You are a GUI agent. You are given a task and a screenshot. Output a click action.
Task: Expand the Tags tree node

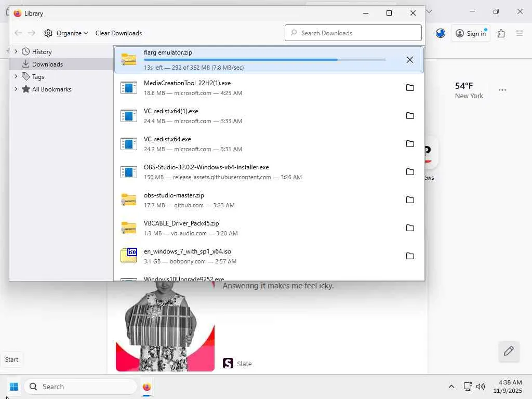click(x=16, y=77)
